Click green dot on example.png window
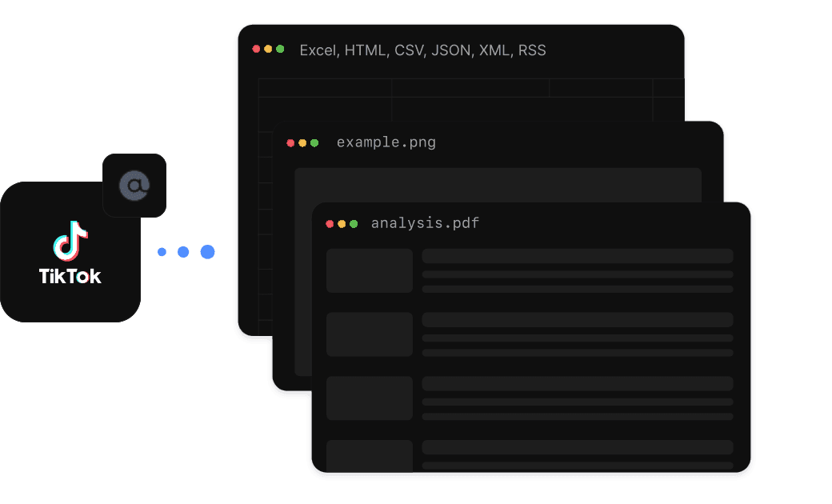This screenshot has width=832, height=504. (314, 142)
